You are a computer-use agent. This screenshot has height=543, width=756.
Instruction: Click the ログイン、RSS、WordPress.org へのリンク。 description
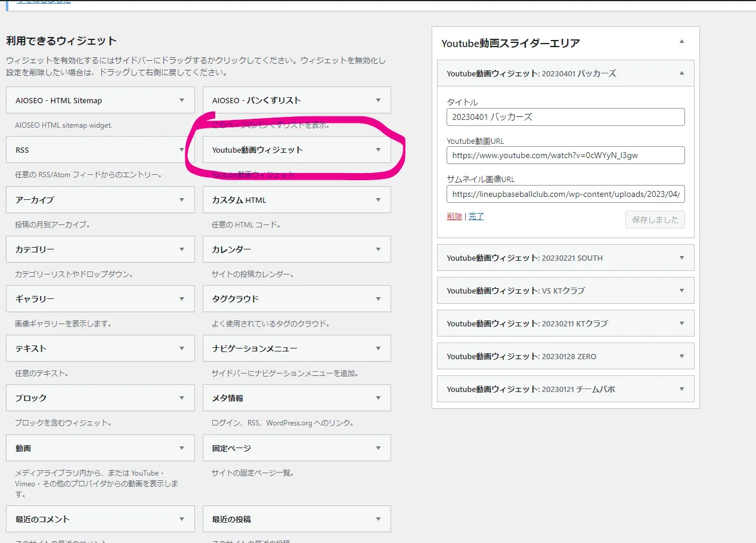283,423
